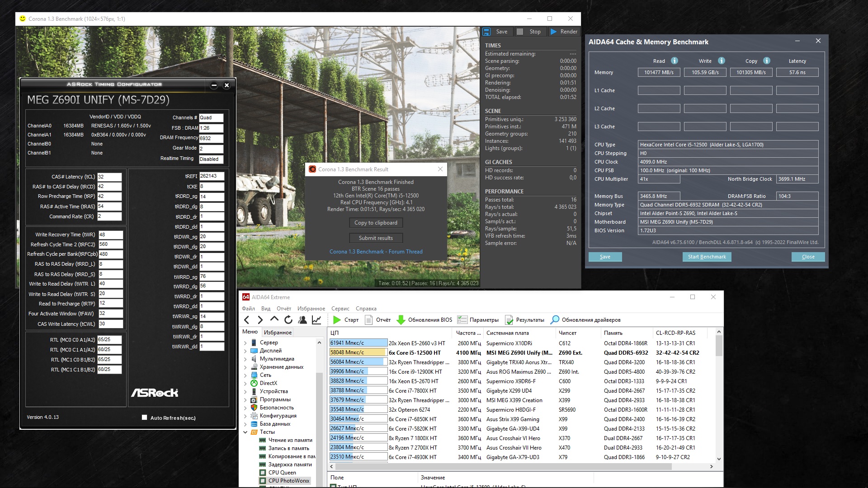Click the Обновления драйверов magnifier icon

pyautogui.click(x=555, y=320)
